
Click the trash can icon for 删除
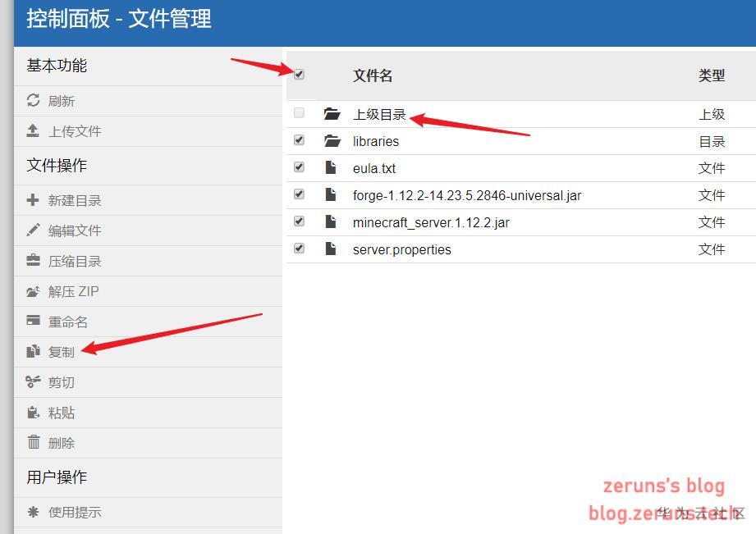point(34,442)
